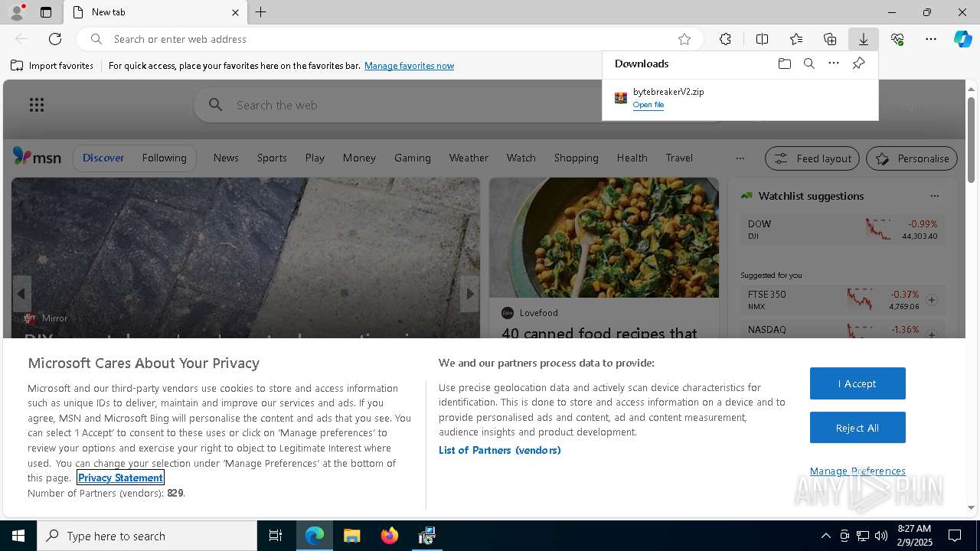Image resolution: width=980 pixels, height=551 pixels.
Task: Open the Health category
Action: 632,158
